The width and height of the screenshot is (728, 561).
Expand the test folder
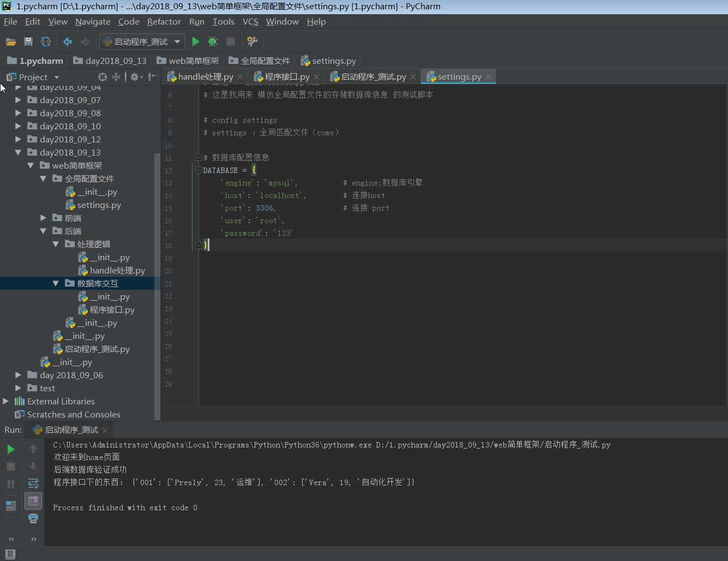pyautogui.click(x=18, y=388)
